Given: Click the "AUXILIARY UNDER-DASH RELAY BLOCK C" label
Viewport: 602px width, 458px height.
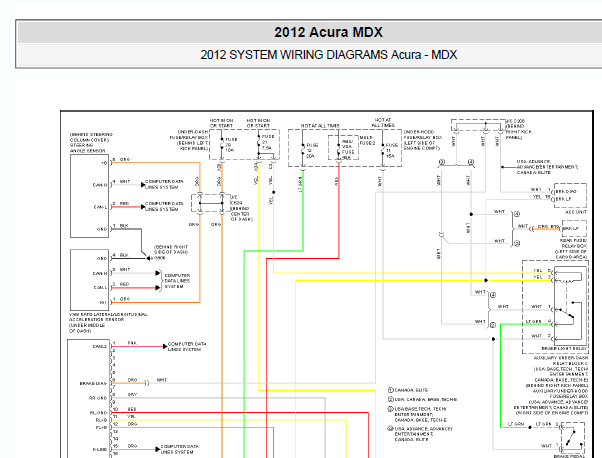Looking at the screenshot, I should pyautogui.click(x=561, y=360).
